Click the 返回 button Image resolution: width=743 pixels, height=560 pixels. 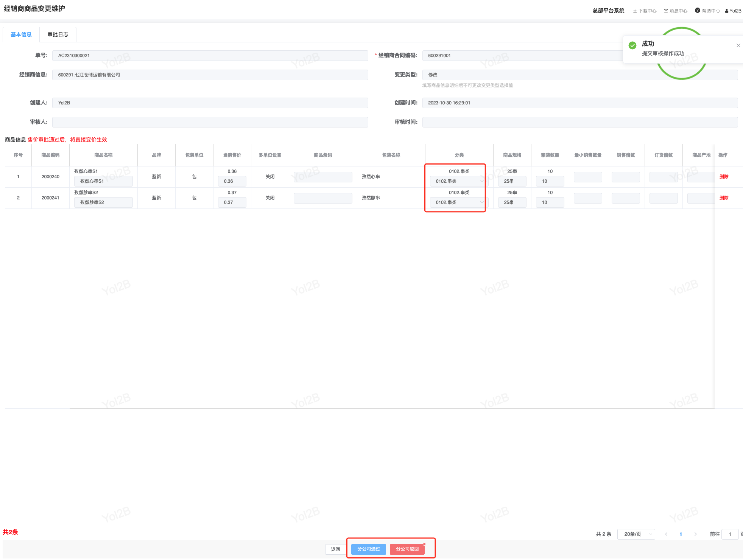coord(335,549)
